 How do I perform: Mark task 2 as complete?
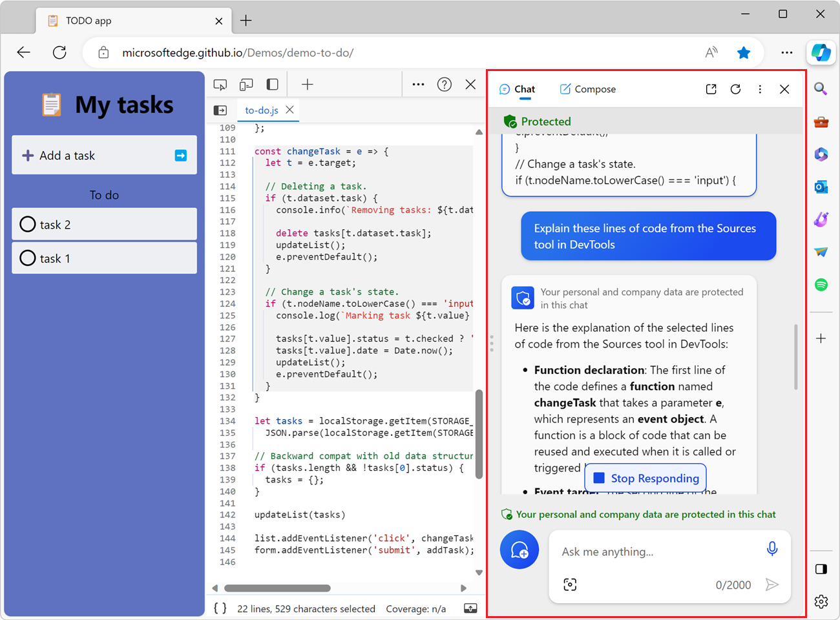[27, 223]
